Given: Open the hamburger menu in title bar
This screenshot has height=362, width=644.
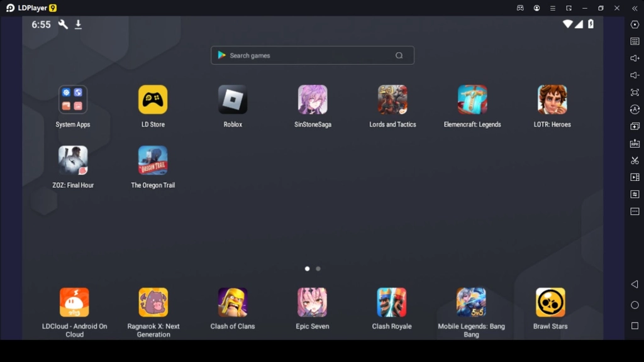Looking at the screenshot, I should pos(553,8).
